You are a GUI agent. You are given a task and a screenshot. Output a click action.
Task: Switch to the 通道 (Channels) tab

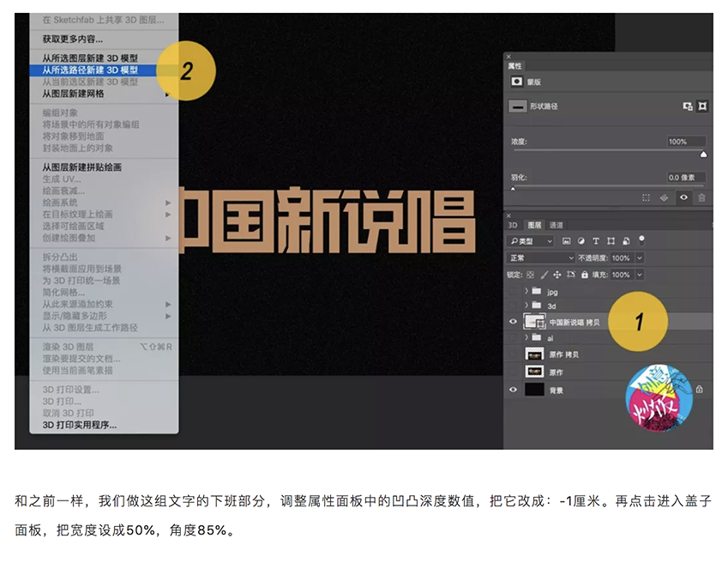[557, 226]
